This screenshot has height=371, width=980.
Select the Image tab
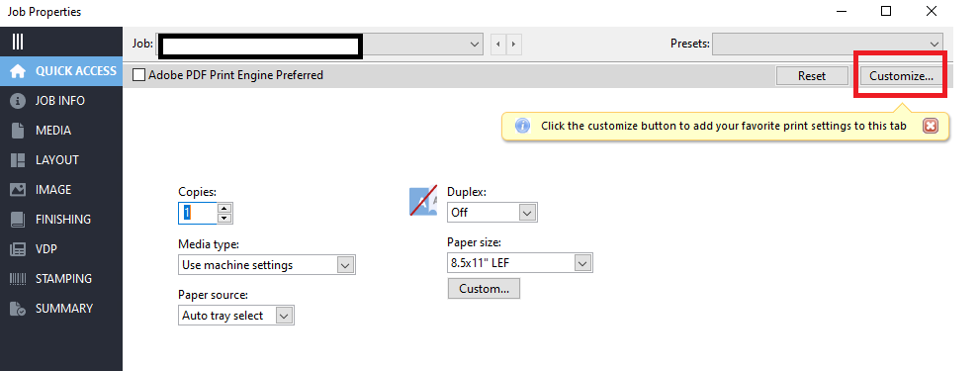[x=61, y=190]
